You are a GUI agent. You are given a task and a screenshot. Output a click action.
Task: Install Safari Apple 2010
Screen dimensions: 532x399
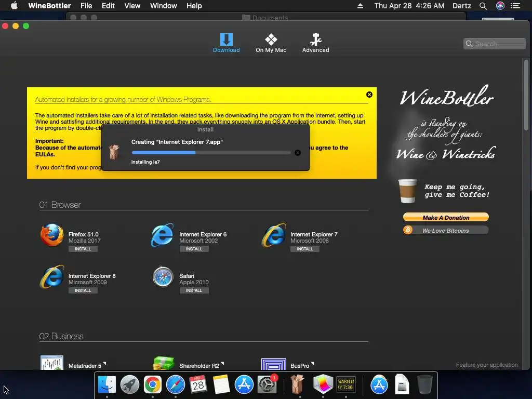[x=194, y=291]
